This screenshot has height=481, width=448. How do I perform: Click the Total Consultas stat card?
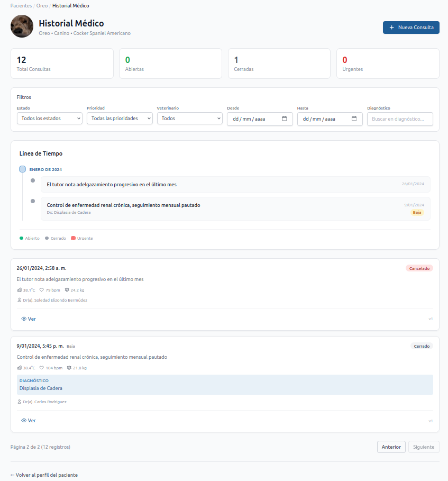62,63
